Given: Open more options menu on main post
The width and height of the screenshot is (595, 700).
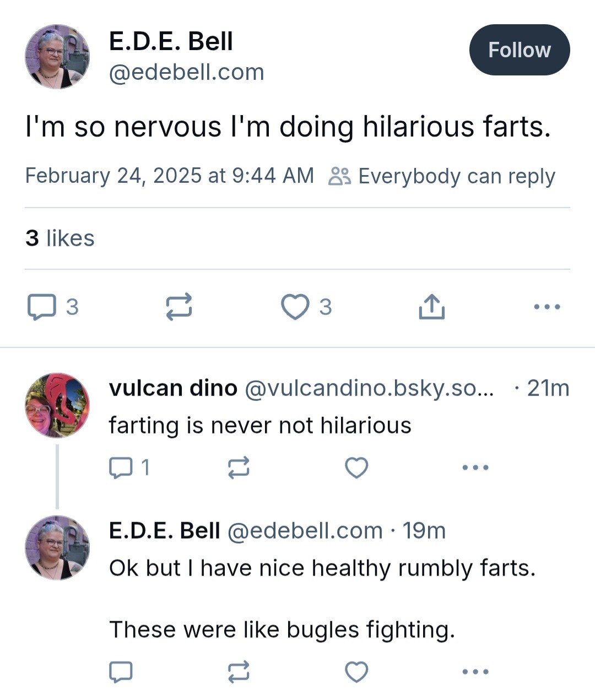Looking at the screenshot, I should [x=547, y=307].
